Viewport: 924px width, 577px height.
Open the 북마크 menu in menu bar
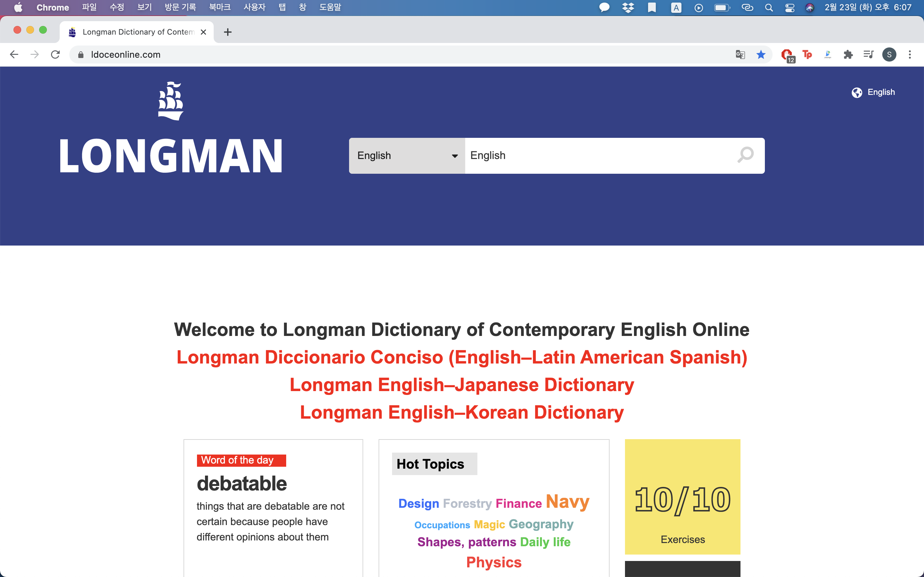(219, 7)
